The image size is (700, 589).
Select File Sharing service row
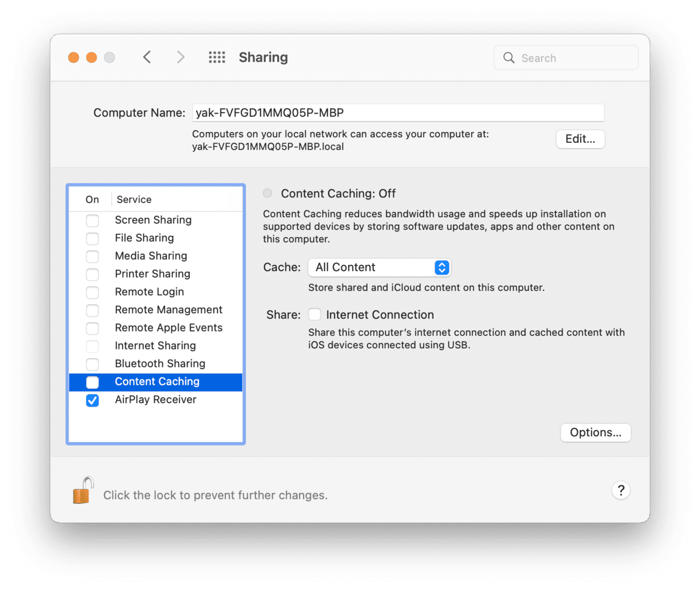[155, 238]
